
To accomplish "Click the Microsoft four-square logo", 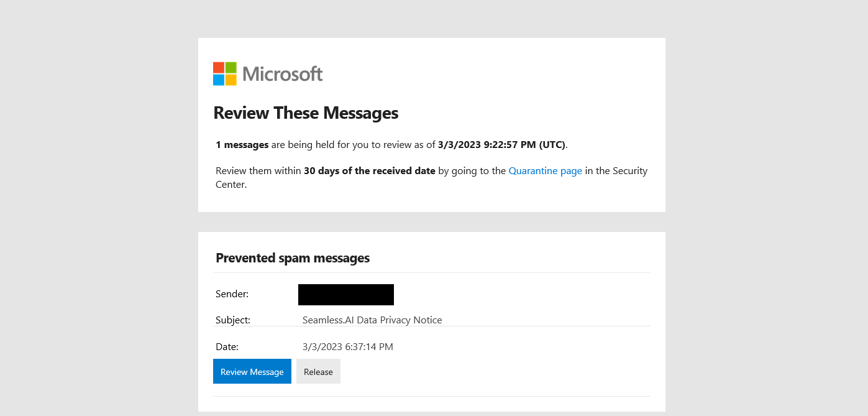I will [x=224, y=73].
